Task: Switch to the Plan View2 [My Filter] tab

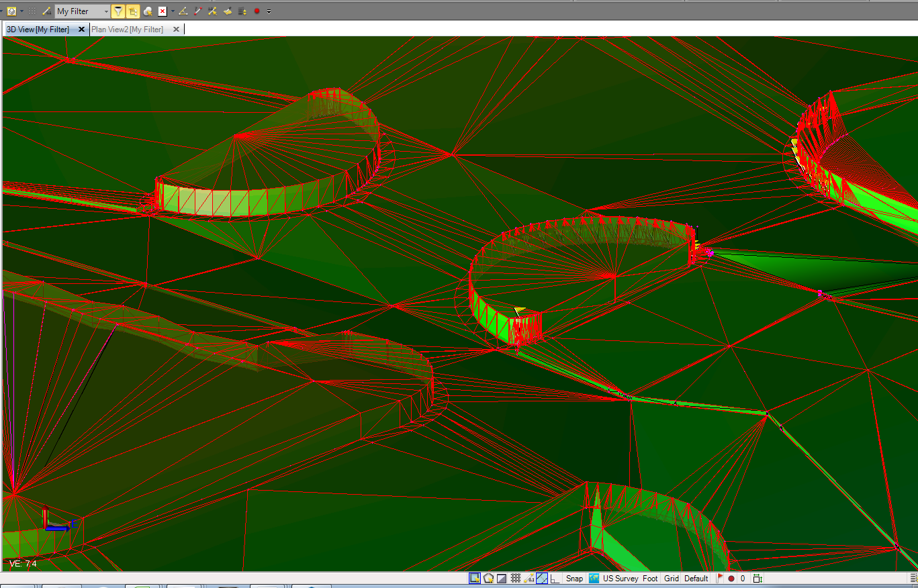Action: [127, 30]
